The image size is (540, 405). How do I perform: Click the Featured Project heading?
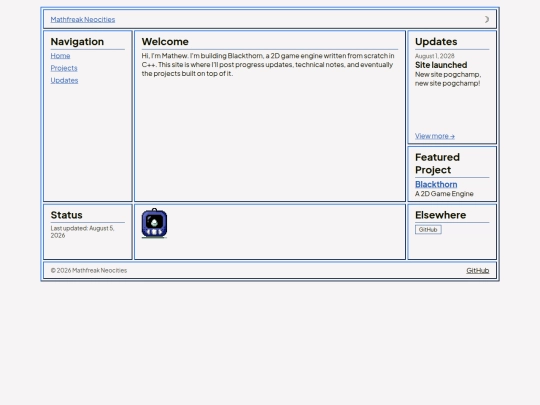click(437, 164)
